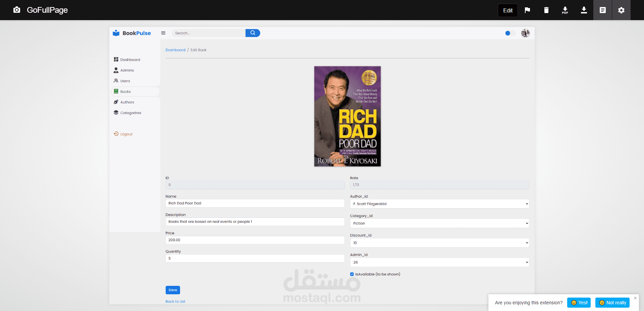Viewport: 644px width, 311px height.
Task: Open Dashboard from the sidebar
Action: [x=130, y=60]
